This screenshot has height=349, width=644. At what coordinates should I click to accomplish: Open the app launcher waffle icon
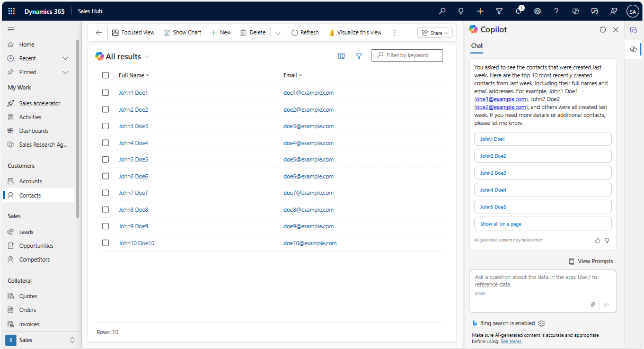click(12, 11)
